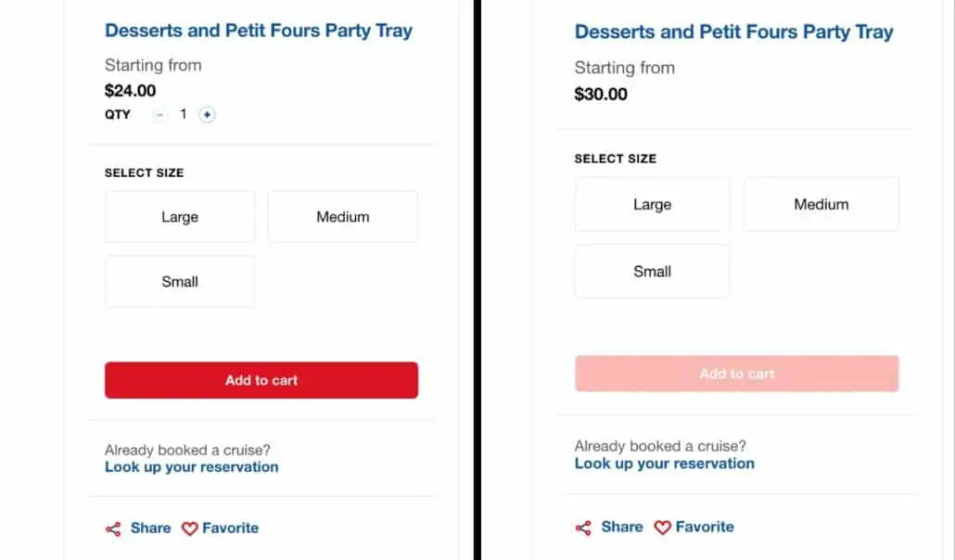Decrease quantity with the minus button
Screen dimensions: 955x560
pyautogui.click(x=160, y=115)
